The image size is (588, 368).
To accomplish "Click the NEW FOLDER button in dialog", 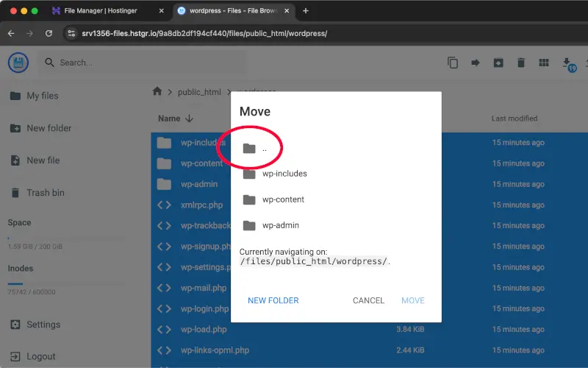I will 273,300.
